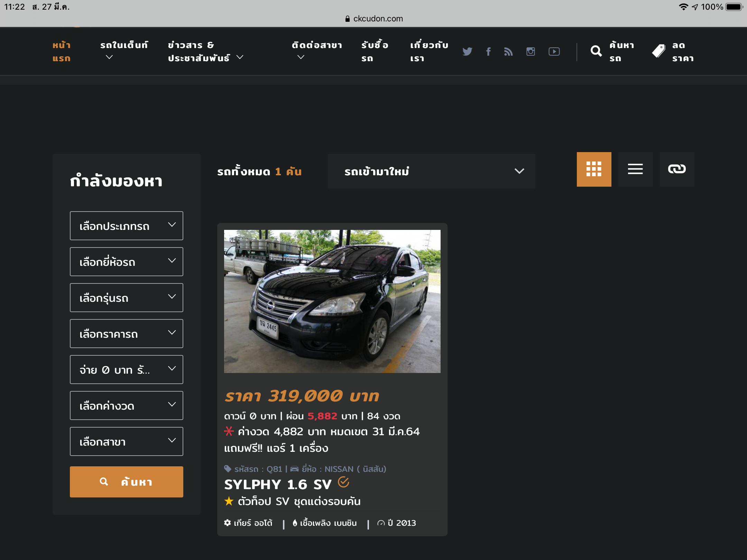Open the Twitter social icon
Image resolution: width=747 pixels, height=560 pixels.
pyautogui.click(x=467, y=52)
